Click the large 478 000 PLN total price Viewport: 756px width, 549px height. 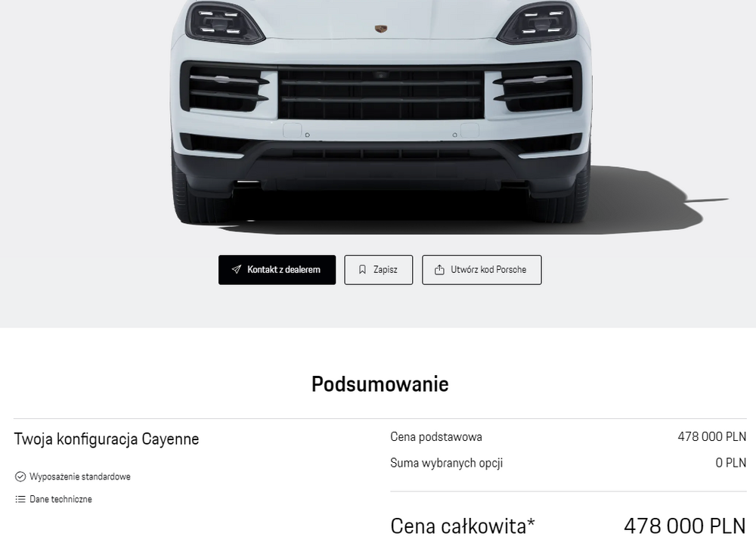[685, 526]
